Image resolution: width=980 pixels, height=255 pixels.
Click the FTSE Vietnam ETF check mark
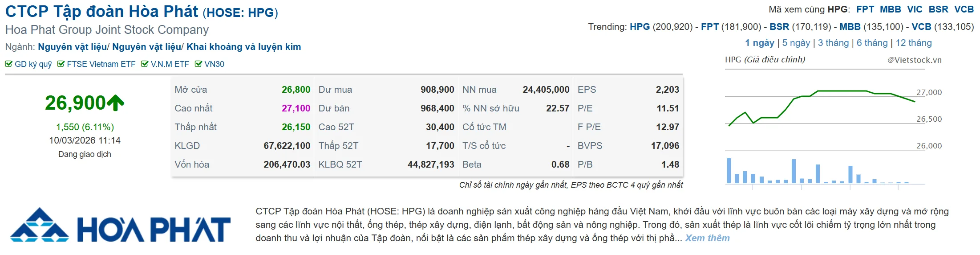[61, 64]
